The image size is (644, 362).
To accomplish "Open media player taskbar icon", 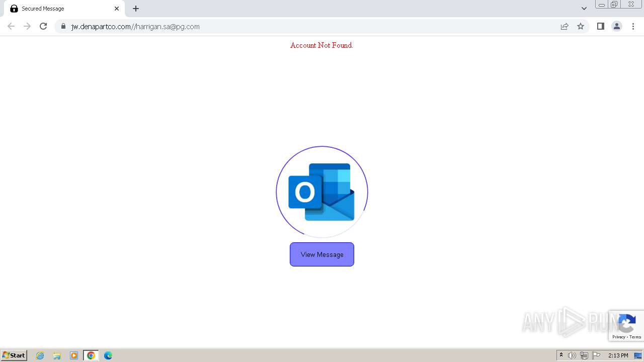I will (x=74, y=355).
